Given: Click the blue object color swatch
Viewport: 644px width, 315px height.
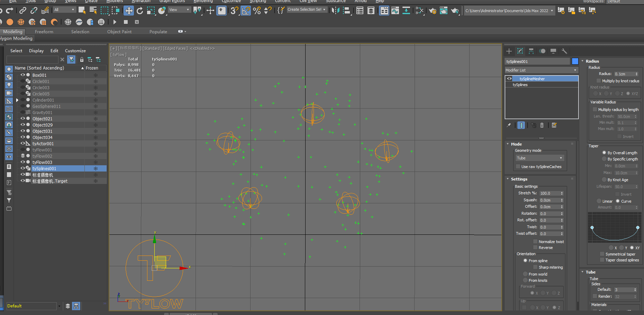Looking at the screenshot, I should [575, 61].
